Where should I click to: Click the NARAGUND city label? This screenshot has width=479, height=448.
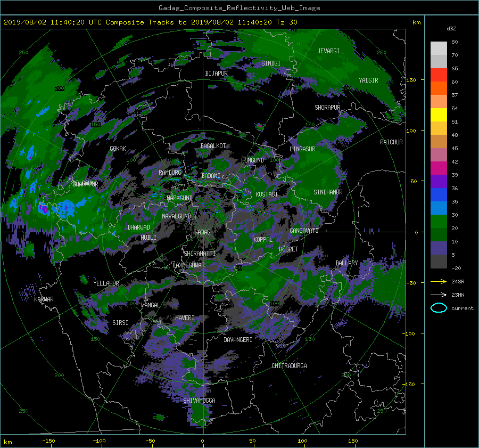pyautogui.click(x=180, y=198)
